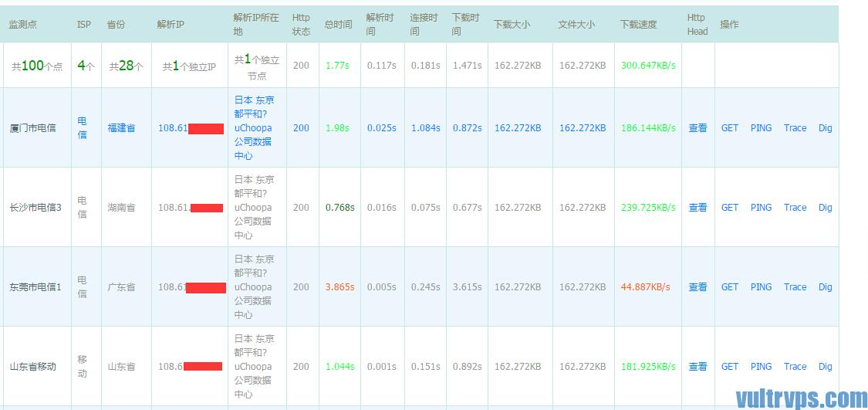Click the 福建省 province link
Screen dimensions: 868x410
coord(121,128)
